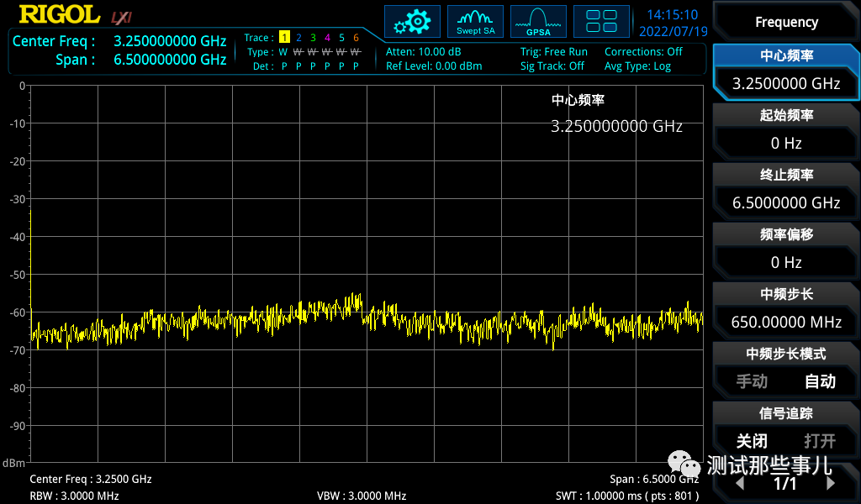861x504 pixels.
Task: Keep 信号追踪 off by pressing 关闭
Action: [753, 441]
